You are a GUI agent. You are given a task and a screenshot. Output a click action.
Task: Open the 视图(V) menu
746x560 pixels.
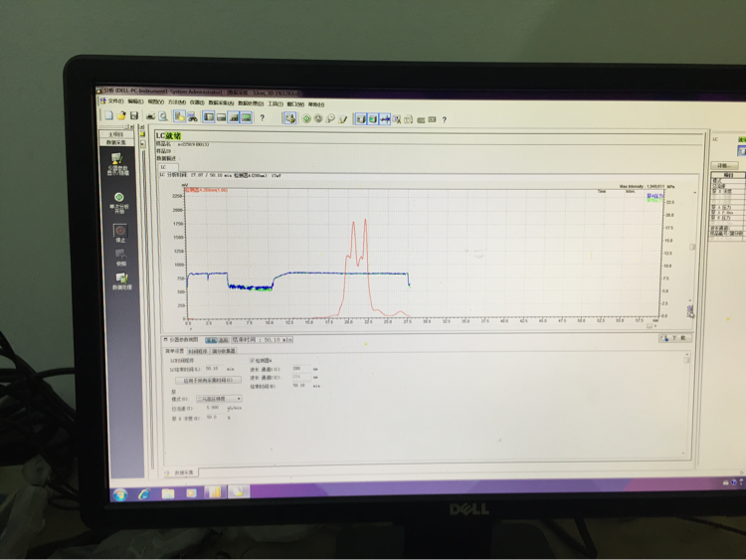[x=155, y=101]
